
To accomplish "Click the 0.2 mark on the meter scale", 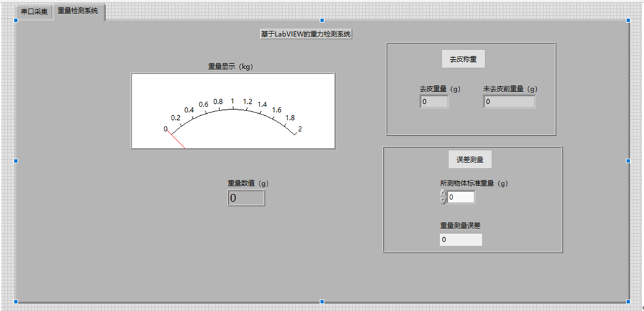I will click(x=176, y=118).
